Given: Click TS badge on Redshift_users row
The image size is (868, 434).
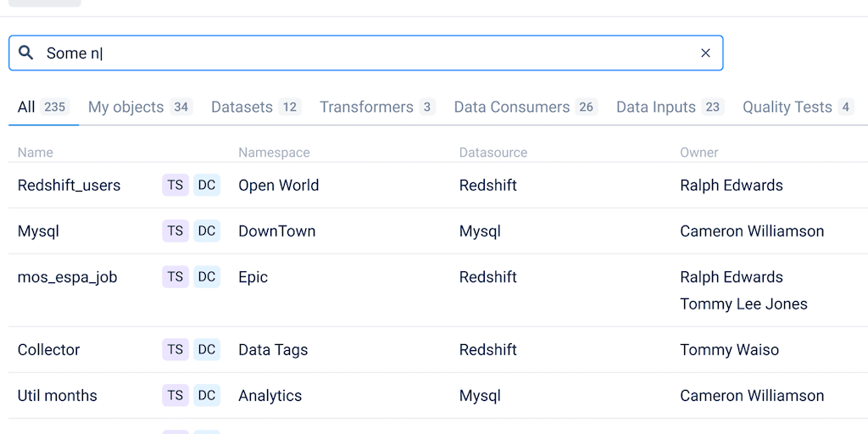Looking at the screenshot, I should (x=175, y=186).
